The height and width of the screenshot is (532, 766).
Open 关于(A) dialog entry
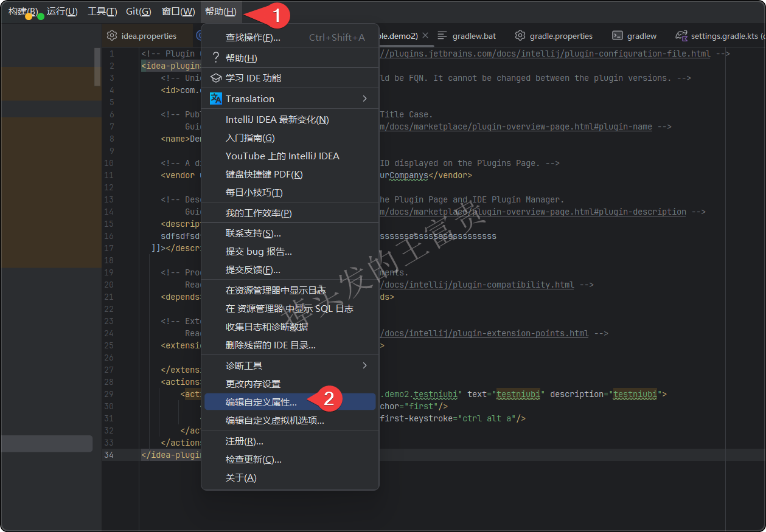[x=290, y=478]
